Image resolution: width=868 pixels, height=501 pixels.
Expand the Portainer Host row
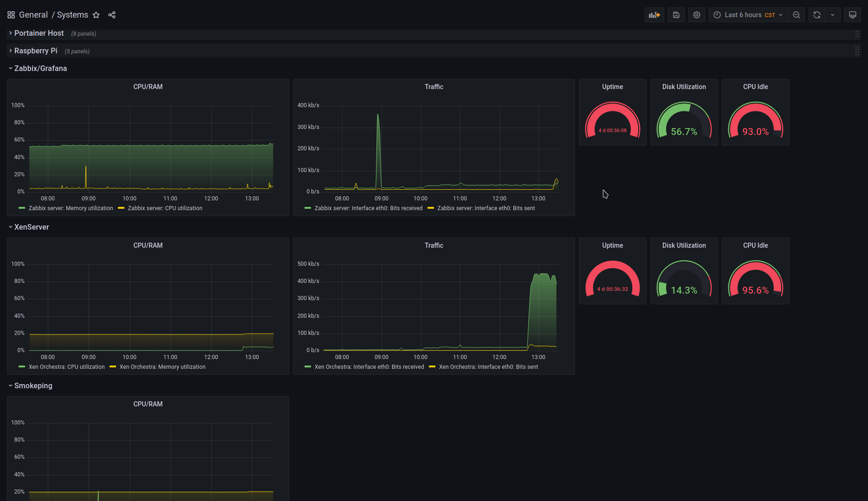click(39, 33)
